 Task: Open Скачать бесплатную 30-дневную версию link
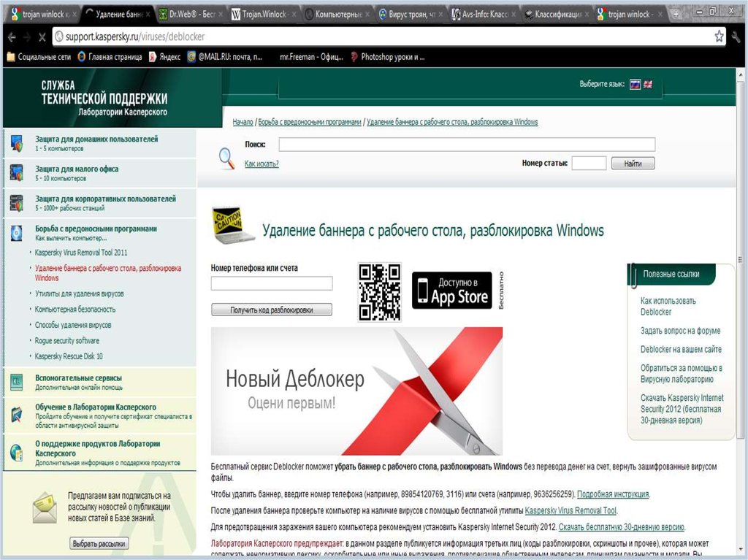point(622,527)
